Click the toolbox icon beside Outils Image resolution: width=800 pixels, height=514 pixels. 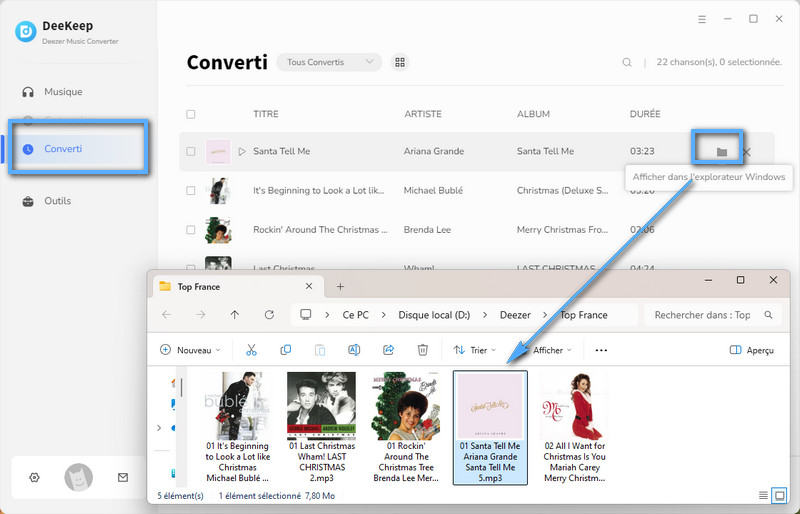click(x=28, y=201)
